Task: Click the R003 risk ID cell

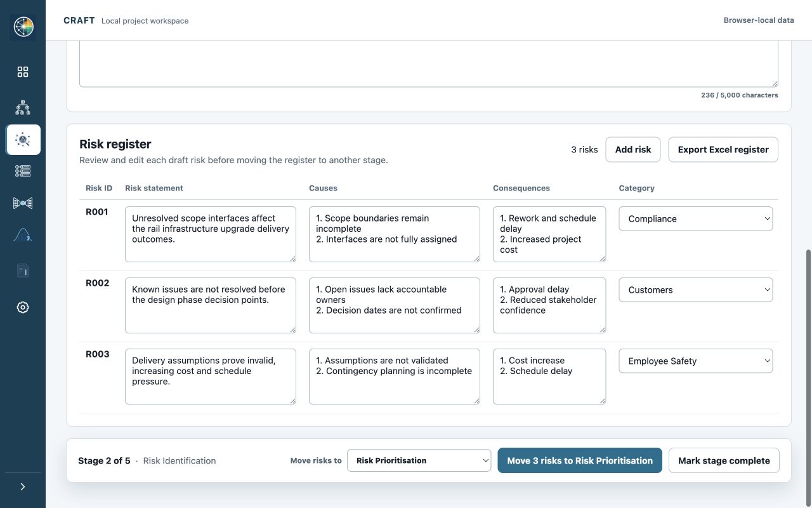Action: 98,354
